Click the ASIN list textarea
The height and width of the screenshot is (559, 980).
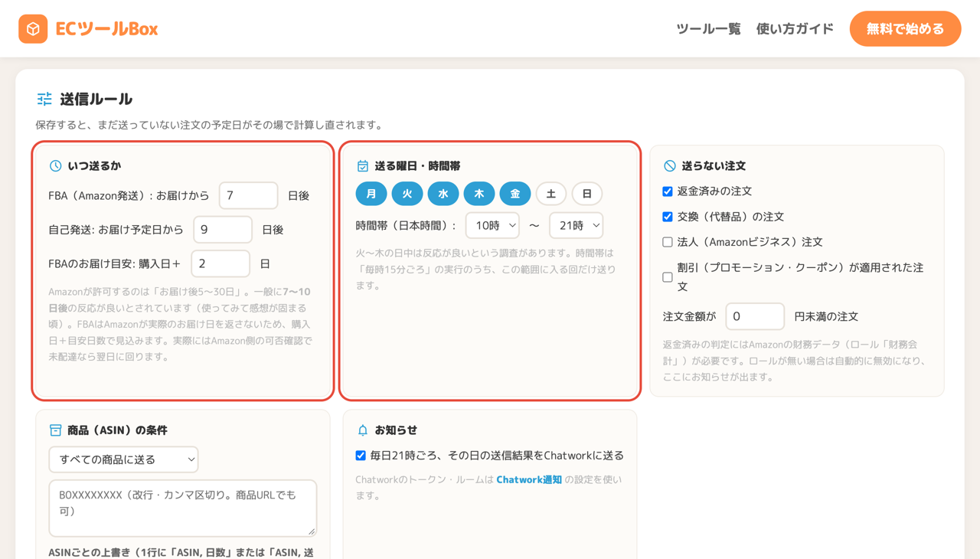(183, 508)
